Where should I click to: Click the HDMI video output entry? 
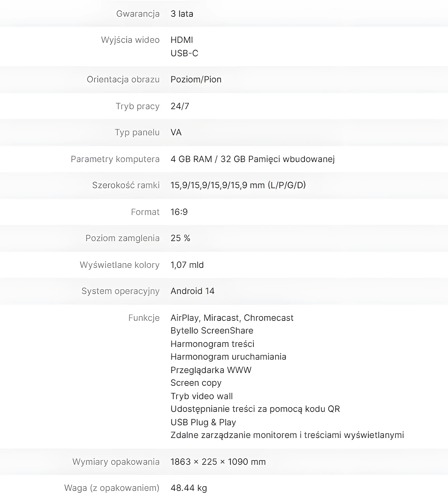click(182, 40)
